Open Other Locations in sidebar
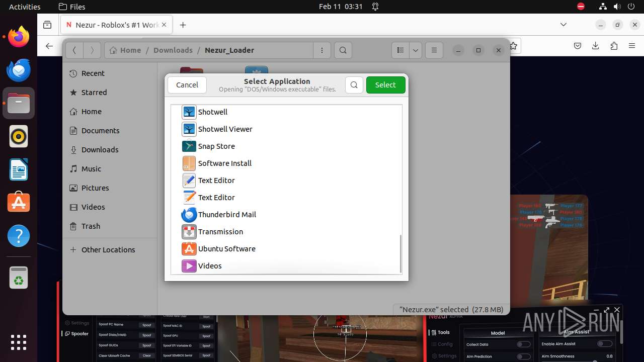The width and height of the screenshot is (644, 362). tap(110, 250)
